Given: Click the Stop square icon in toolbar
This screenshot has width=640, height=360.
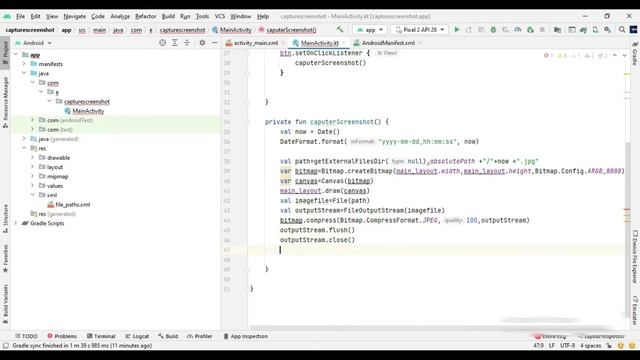Looking at the screenshot, I should coord(542,30).
